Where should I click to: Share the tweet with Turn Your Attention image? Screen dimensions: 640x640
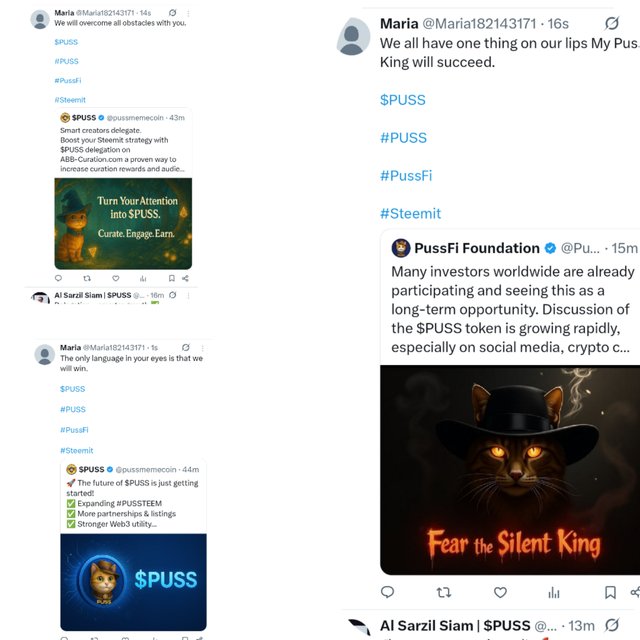tap(185, 278)
